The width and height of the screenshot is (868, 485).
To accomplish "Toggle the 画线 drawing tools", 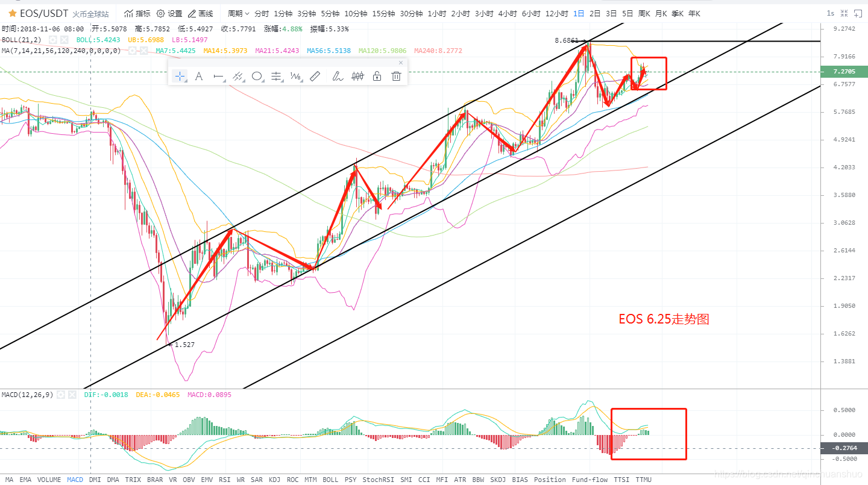I will coord(201,13).
